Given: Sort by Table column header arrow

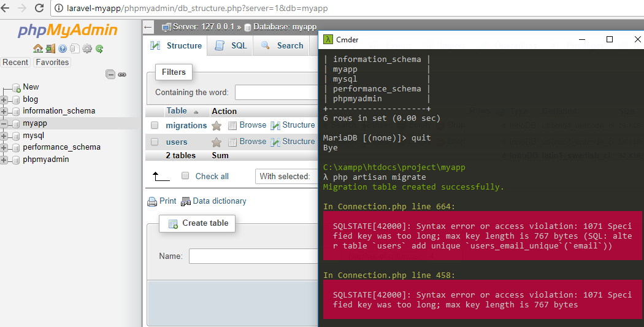Looking at the screenshot, I should tap(196, 112).
